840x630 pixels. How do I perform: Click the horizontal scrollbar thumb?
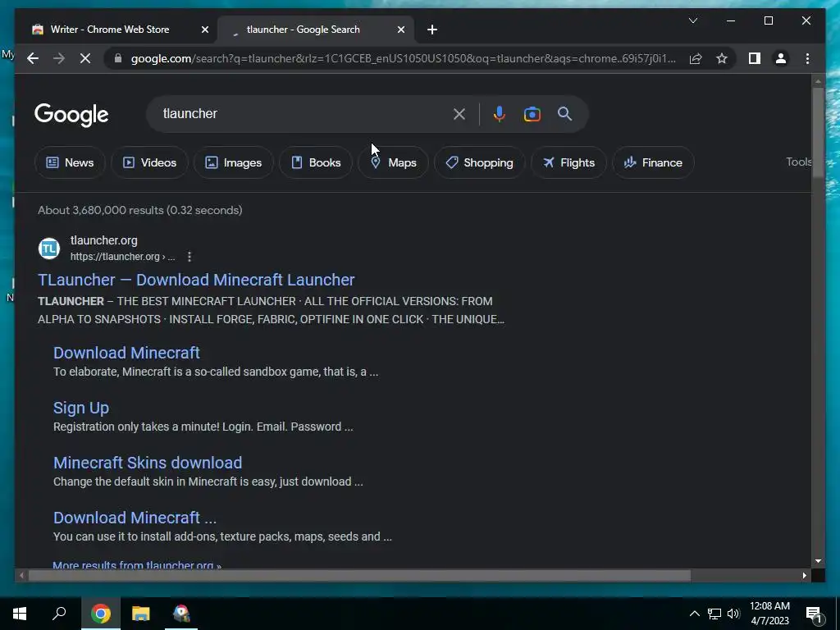point(359,575)
